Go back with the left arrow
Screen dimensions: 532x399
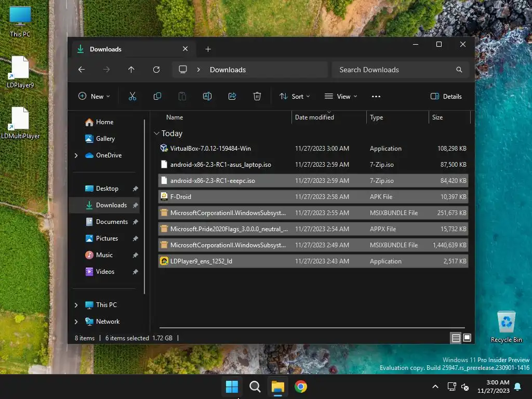point(82,70)
